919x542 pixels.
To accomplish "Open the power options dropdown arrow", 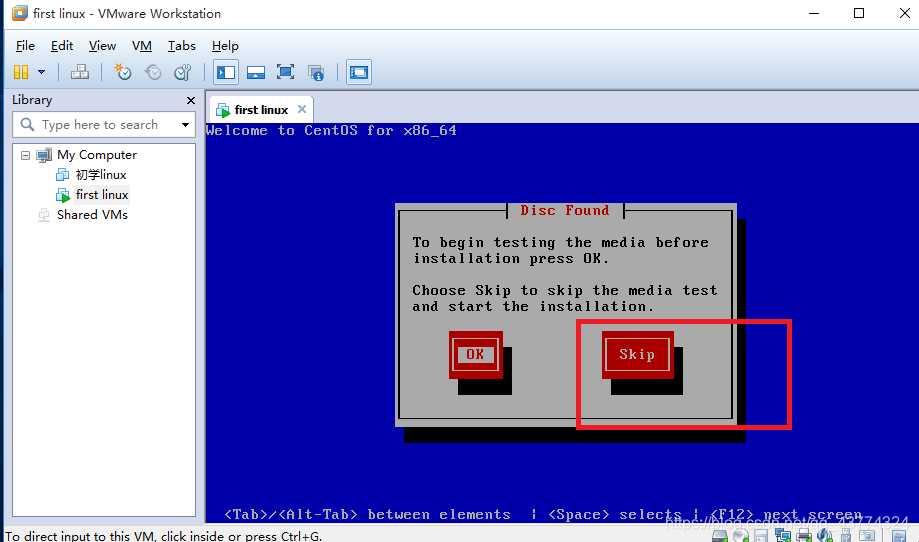I will click(x=42, y=72).
